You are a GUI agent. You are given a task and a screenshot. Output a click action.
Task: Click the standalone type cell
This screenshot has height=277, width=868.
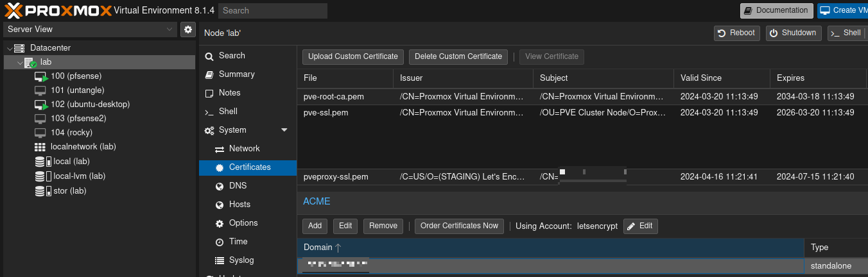tap(836, 265)
